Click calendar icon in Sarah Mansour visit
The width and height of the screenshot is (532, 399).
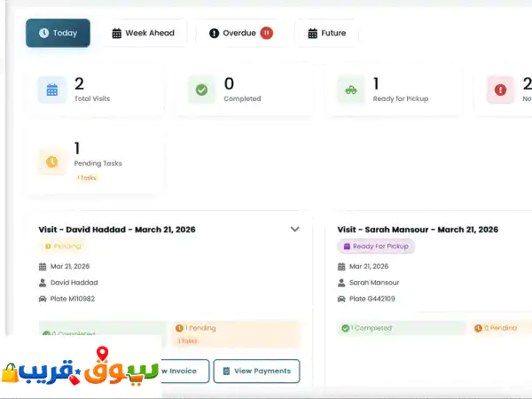(341, 267)
